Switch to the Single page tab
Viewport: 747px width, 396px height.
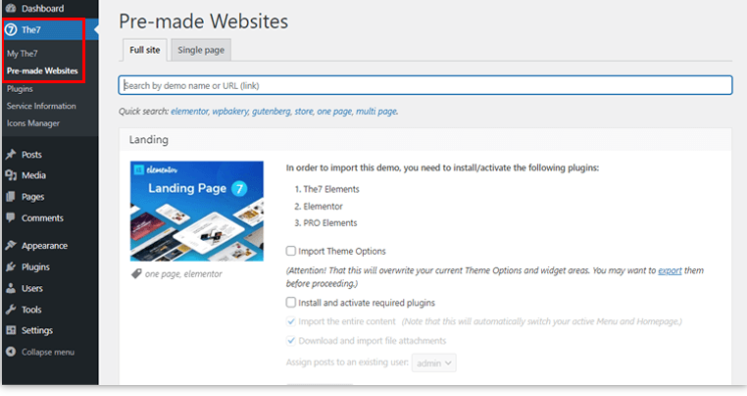[201, 50]
